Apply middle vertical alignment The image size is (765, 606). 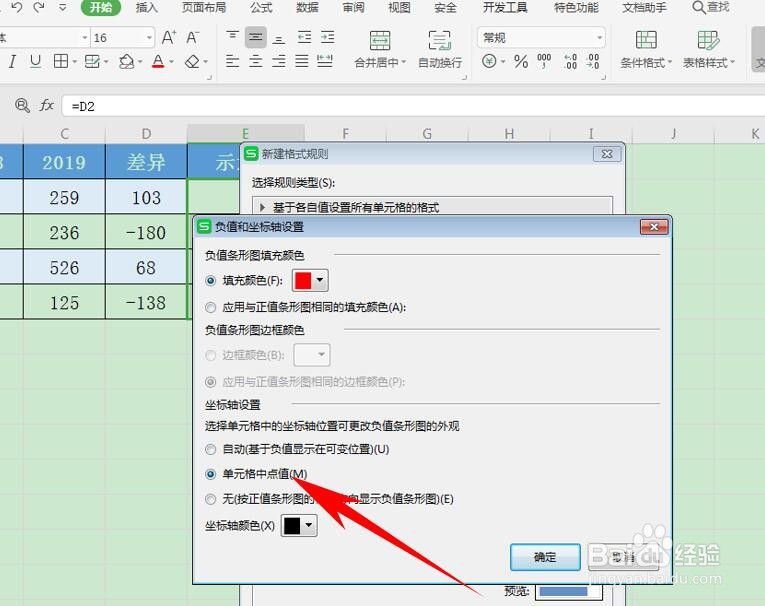[x=256, y=37]
